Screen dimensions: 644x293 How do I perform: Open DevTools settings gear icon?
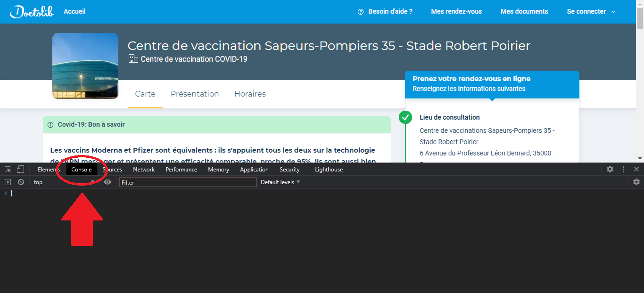[x=610, y=169]
